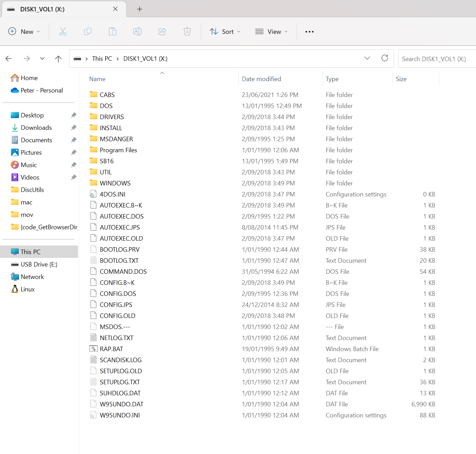Select the Rename icon
The image size is (476, 454).
137,31
